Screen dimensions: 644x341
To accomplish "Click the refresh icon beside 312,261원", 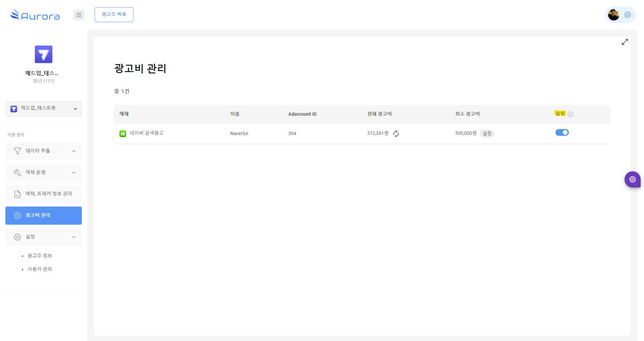I will pyautogui.click(x=396, y=134).
